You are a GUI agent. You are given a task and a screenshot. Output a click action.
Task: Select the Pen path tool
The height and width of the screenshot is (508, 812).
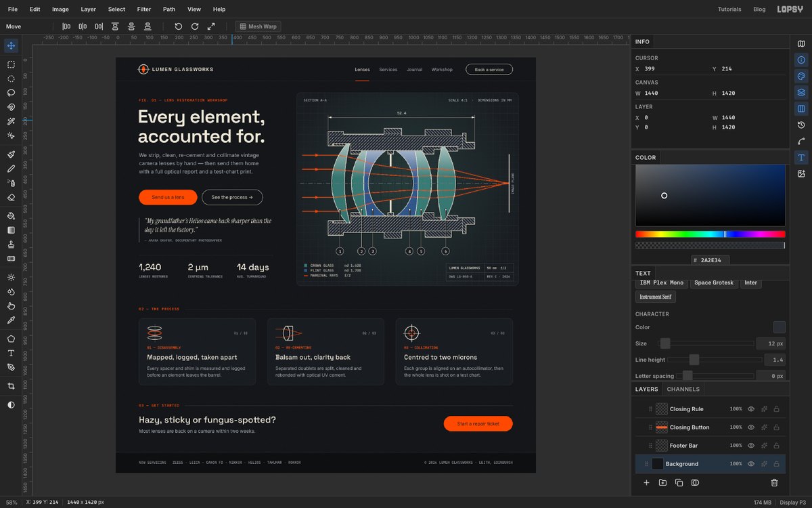11,367
